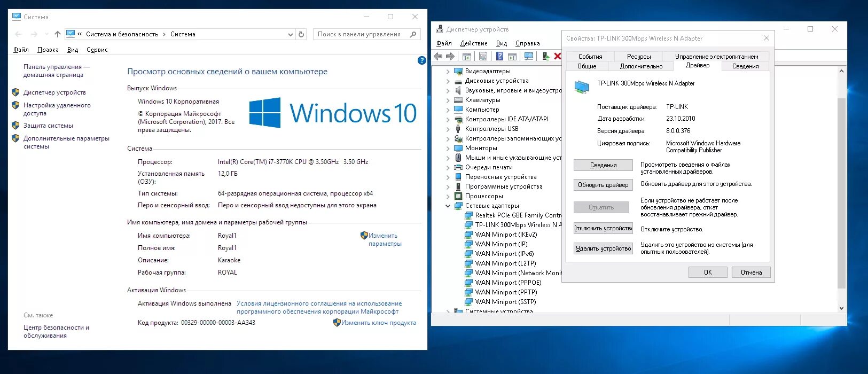Click the blue help icon in System window
Viewport: 868px width, 374px height.
[421, 60]
